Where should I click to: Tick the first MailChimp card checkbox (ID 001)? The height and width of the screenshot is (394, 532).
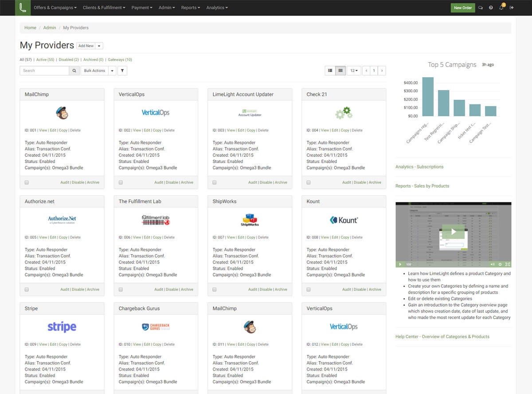pyautogui.click(x=27, y=182)
